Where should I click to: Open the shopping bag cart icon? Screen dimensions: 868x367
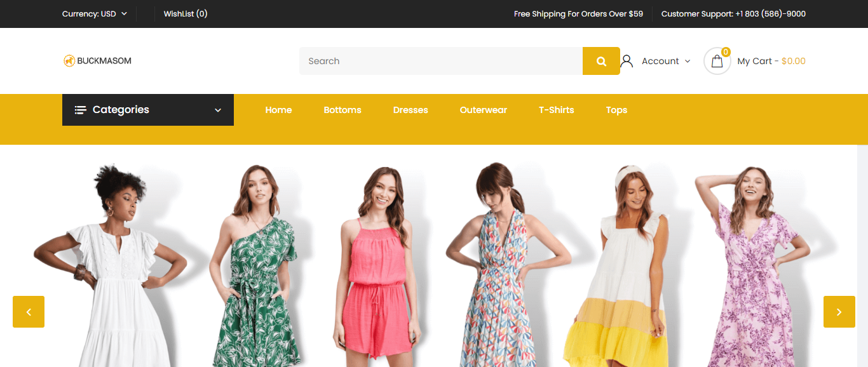click(x=717, y=62)
